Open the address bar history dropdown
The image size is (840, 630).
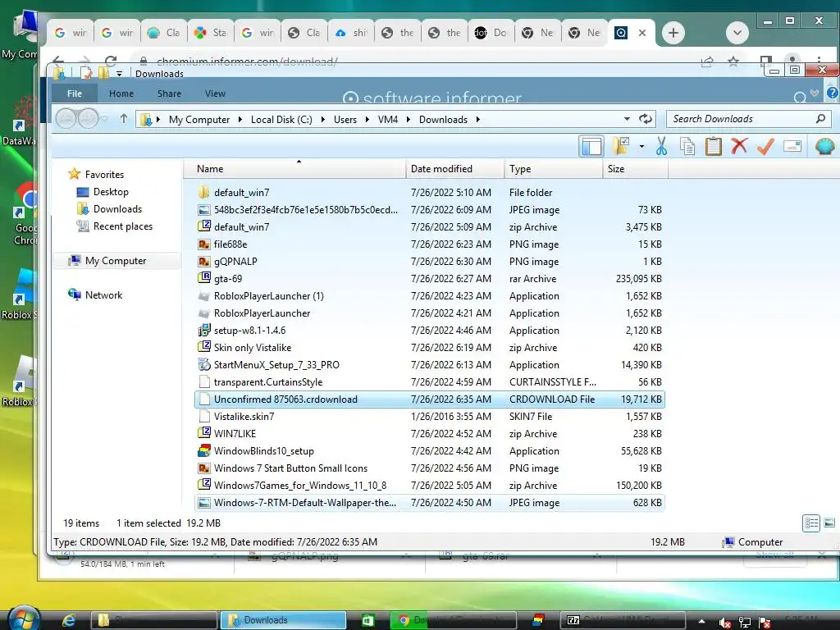tap(627, 119)
